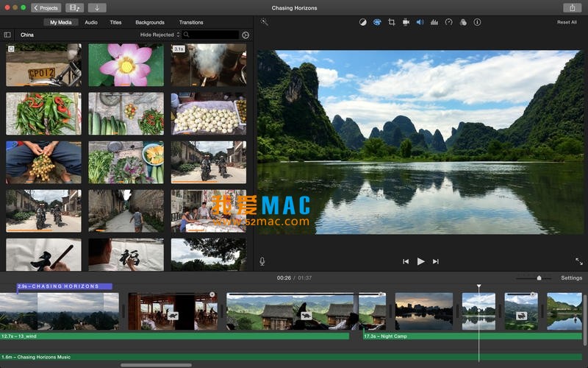Select the first cloudy sky timeline clip

(x=60, y=311)
